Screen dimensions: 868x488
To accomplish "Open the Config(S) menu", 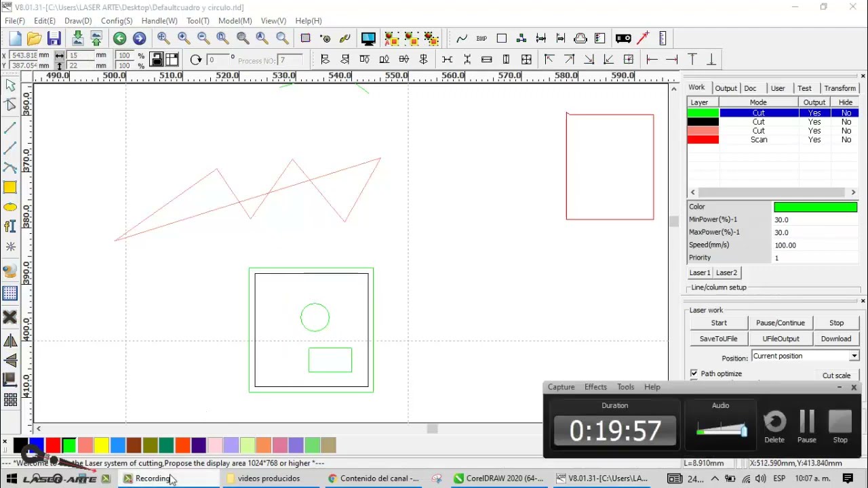I will [x=117, y=21].
